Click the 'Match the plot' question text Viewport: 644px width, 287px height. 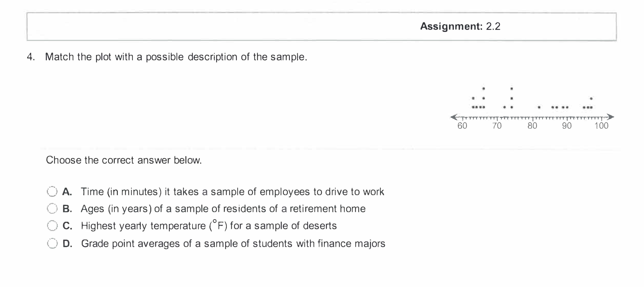[x=176, y=57]
